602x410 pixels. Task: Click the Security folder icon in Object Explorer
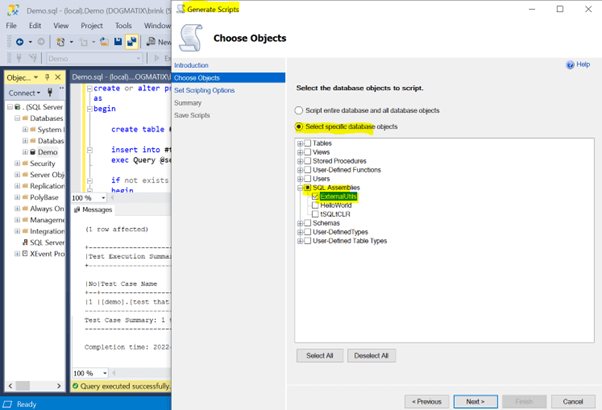pyautogui.click(x=25, y=163)
